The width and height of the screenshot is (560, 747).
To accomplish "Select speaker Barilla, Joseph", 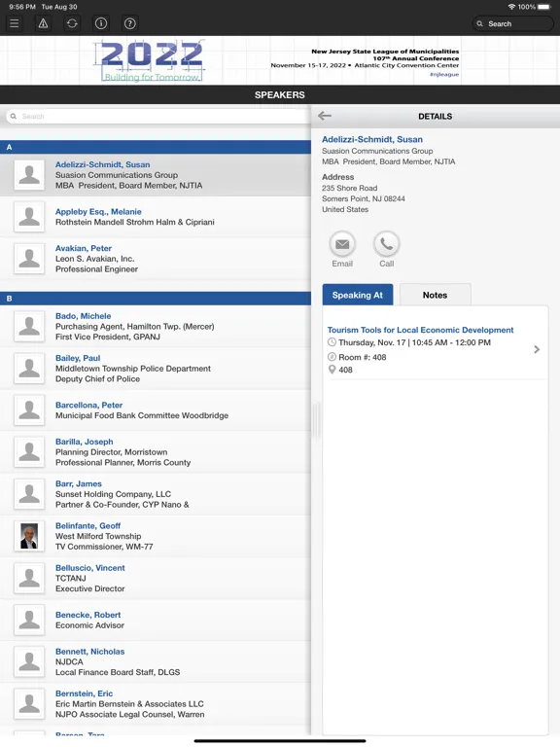I will 156,452.
